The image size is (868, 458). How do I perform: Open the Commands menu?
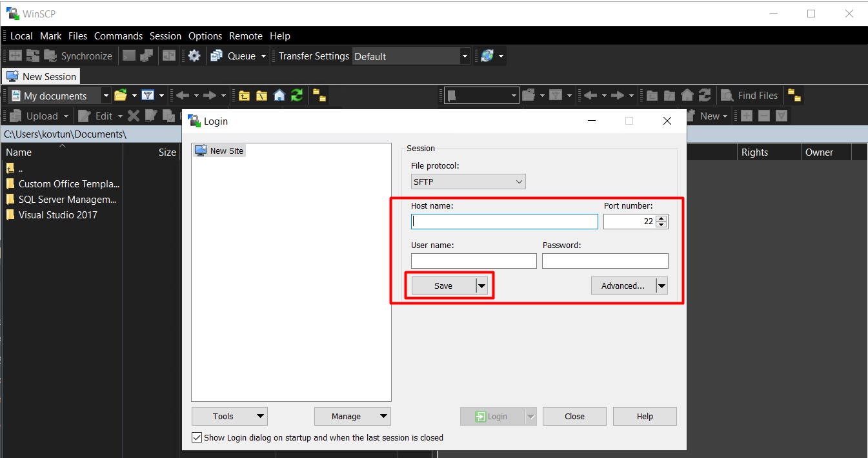coord(118,36)
